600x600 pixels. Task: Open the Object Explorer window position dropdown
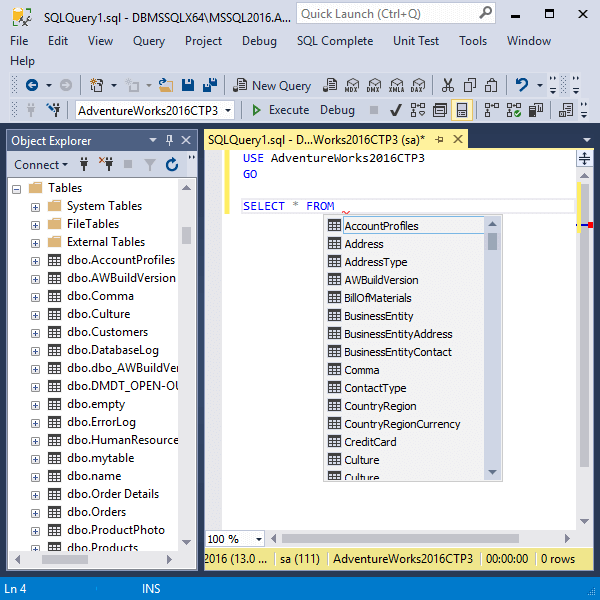tap(153, 140)
